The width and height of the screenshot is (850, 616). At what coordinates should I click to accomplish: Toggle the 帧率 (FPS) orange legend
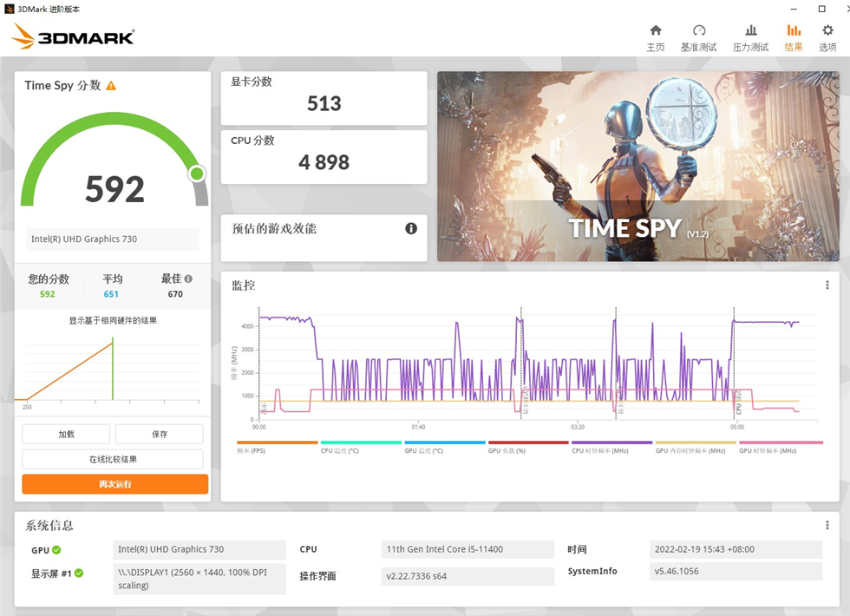pos(277,448)
